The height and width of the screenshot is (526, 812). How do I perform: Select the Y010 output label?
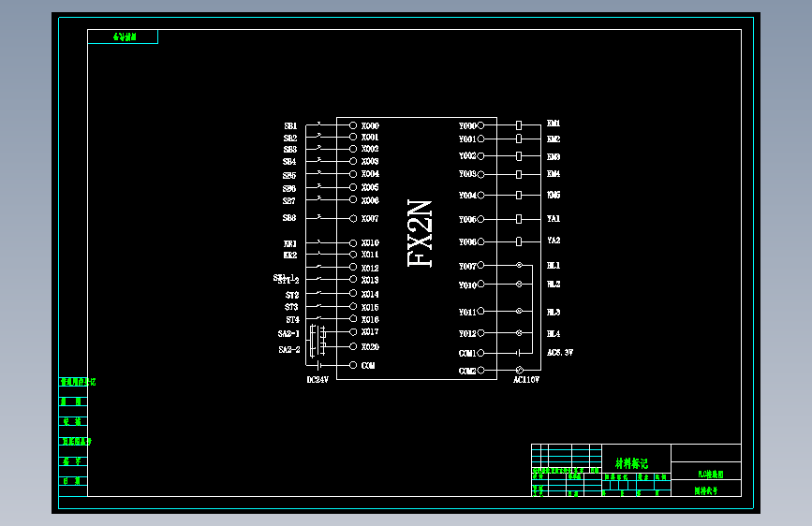click(x=467, y=285)
